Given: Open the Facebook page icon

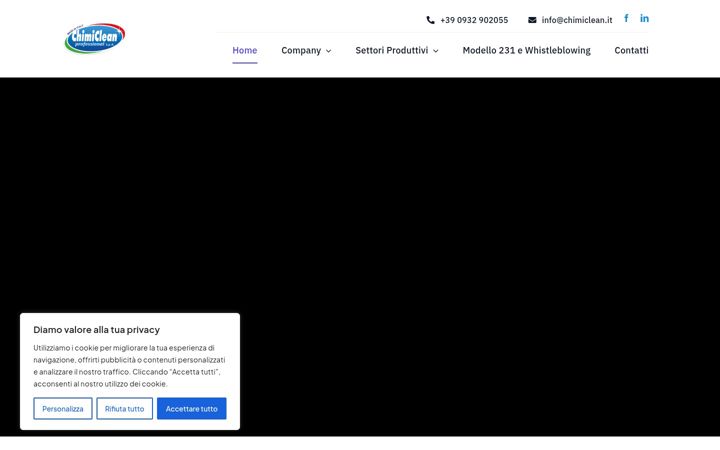Looking at the screenshot, I should 626,18.
